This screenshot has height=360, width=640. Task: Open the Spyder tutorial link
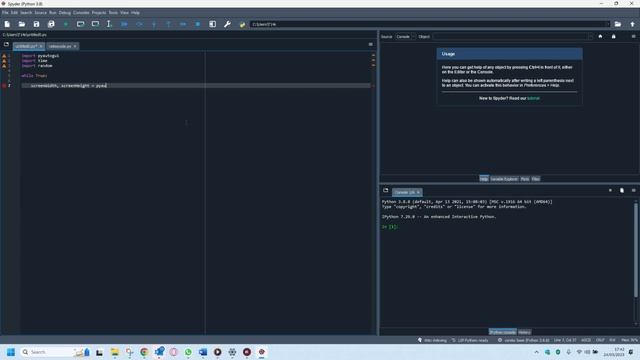click(x=533, y=98)
